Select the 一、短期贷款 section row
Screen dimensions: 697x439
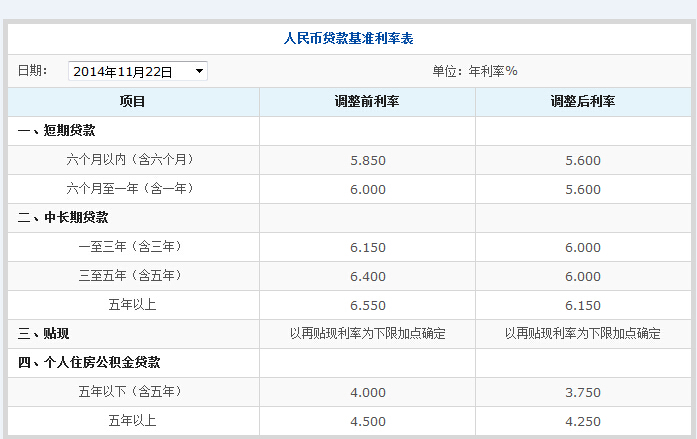[57, 131]
